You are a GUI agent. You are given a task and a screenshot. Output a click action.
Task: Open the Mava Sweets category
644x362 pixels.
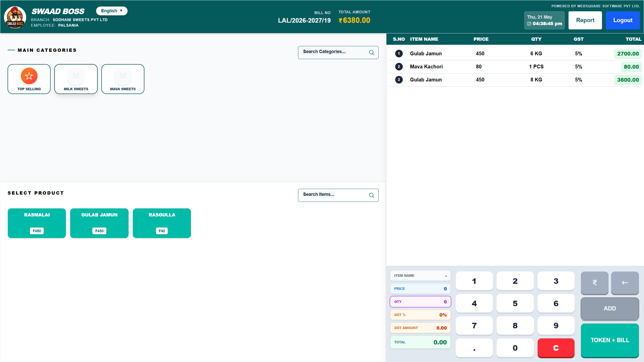tap(123, 79)
